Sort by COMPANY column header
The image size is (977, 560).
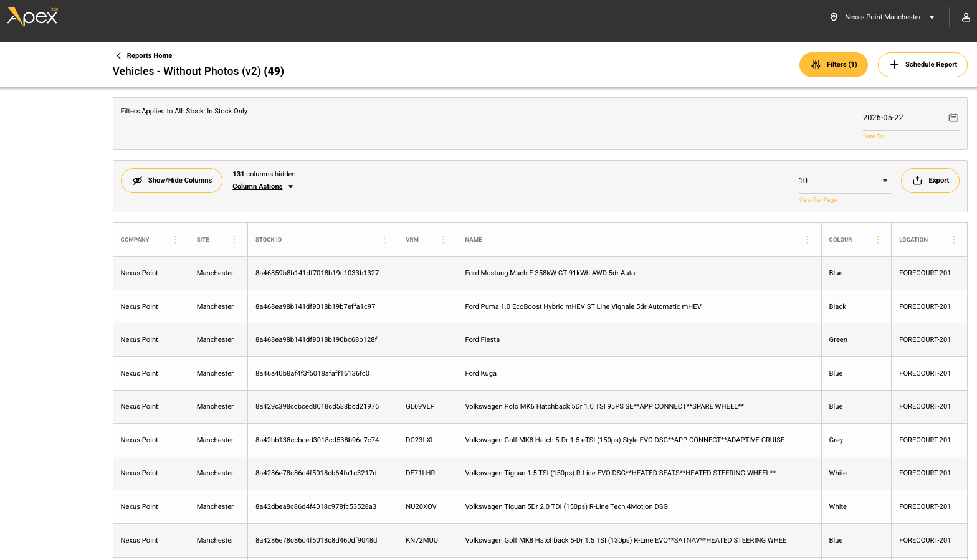[135, 240]
